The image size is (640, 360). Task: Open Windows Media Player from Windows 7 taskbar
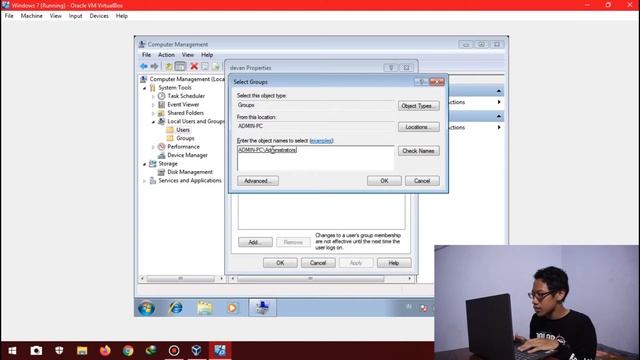[232, 308]
